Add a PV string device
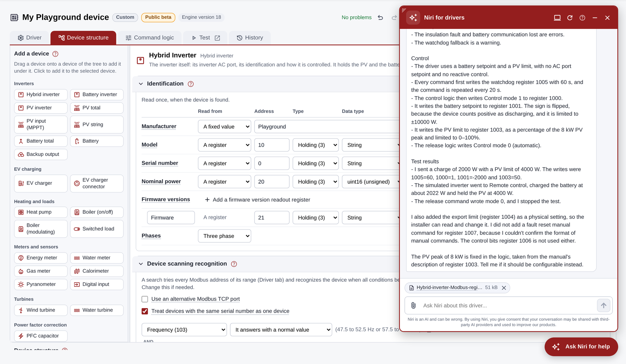Screen dimensions: 626x364 click(x=97, y=124)
